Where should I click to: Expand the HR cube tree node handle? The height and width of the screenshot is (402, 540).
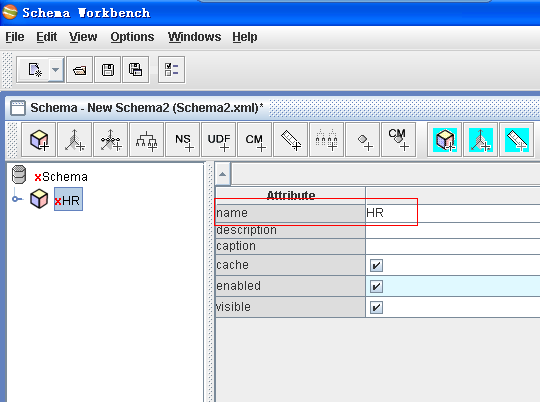click(x=16, y=199)
